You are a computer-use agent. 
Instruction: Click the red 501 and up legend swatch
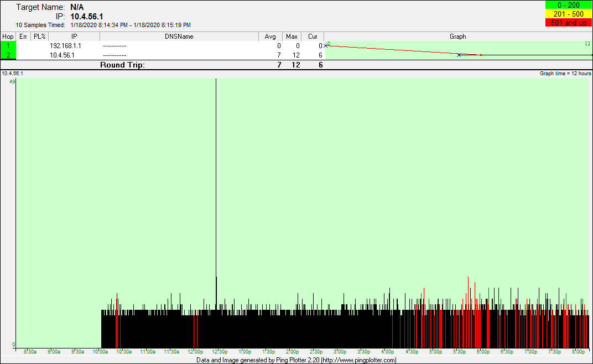coord(568,23)
